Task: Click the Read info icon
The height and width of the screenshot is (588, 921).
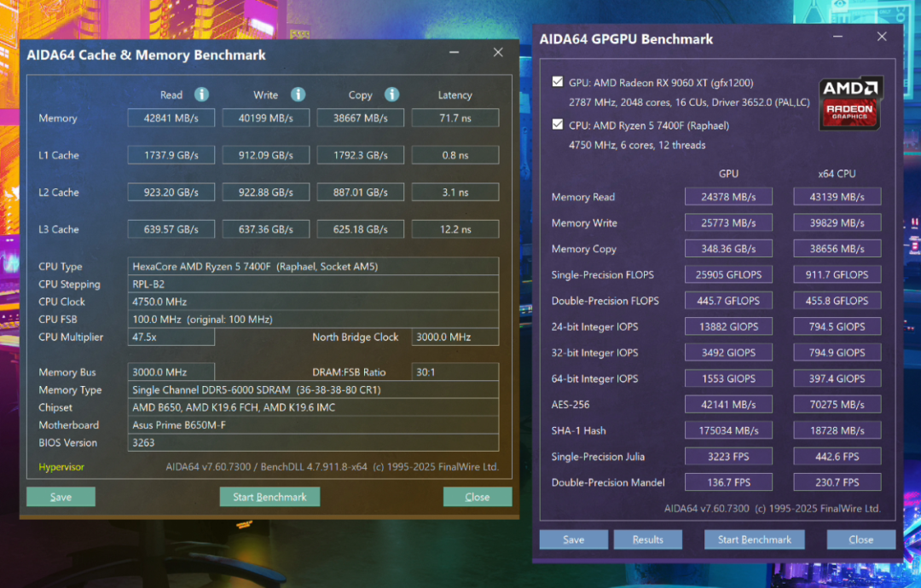Action: (201, 94)
